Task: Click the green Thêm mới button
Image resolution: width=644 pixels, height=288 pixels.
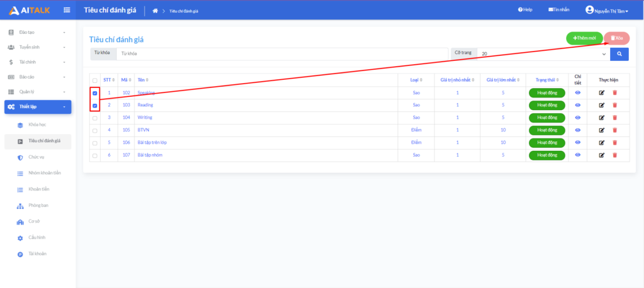Action: click(x=584, y=38)
